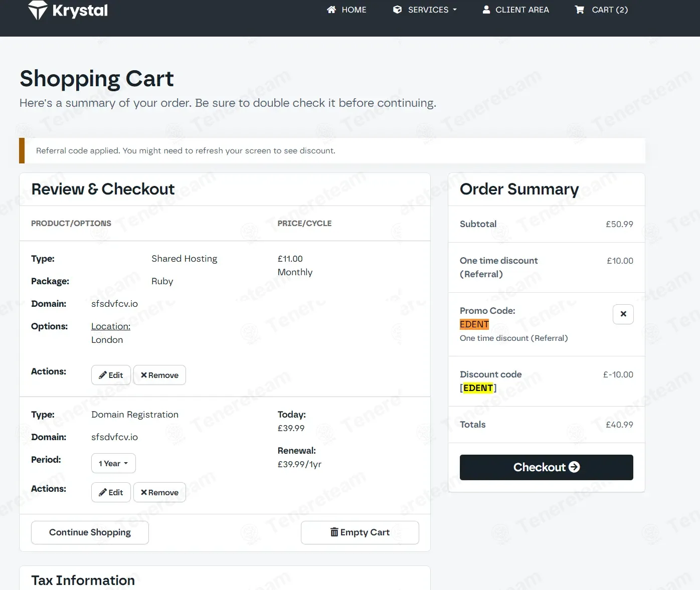Remove the Domain Registration item
This screenshot has width=700, height=590.
(x=159, y=492)
